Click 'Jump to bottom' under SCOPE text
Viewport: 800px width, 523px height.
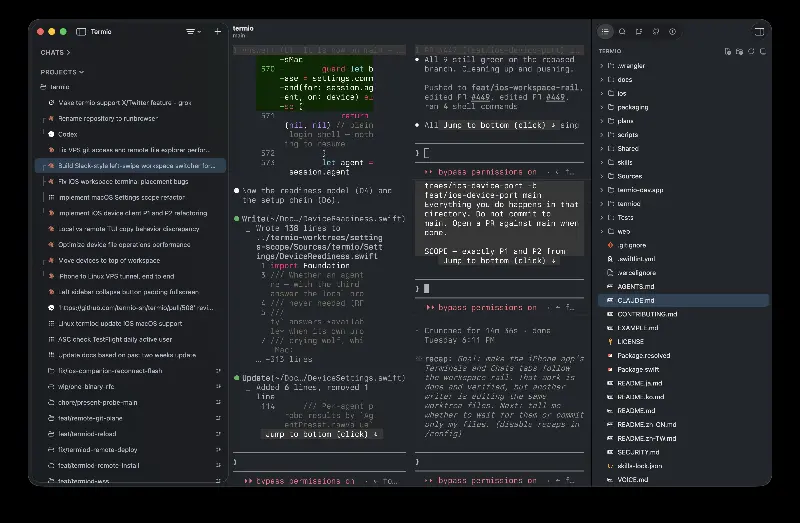coord(498,261)
